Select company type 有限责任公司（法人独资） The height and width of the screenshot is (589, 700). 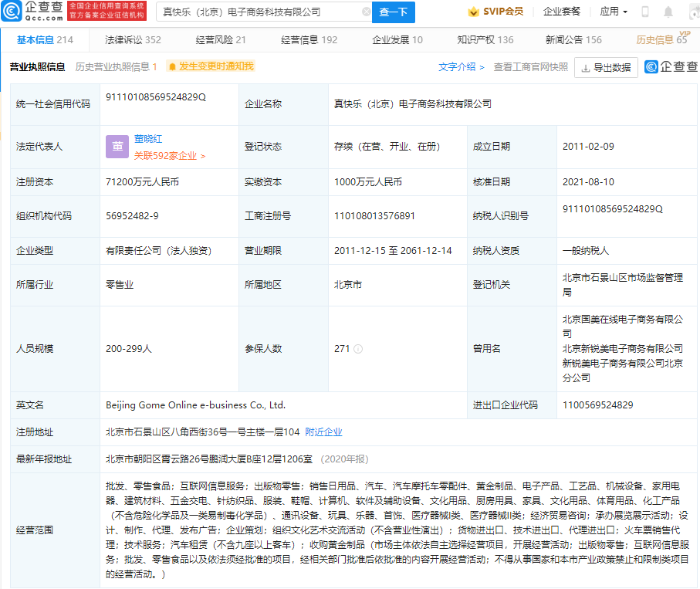tap(158, 251)
